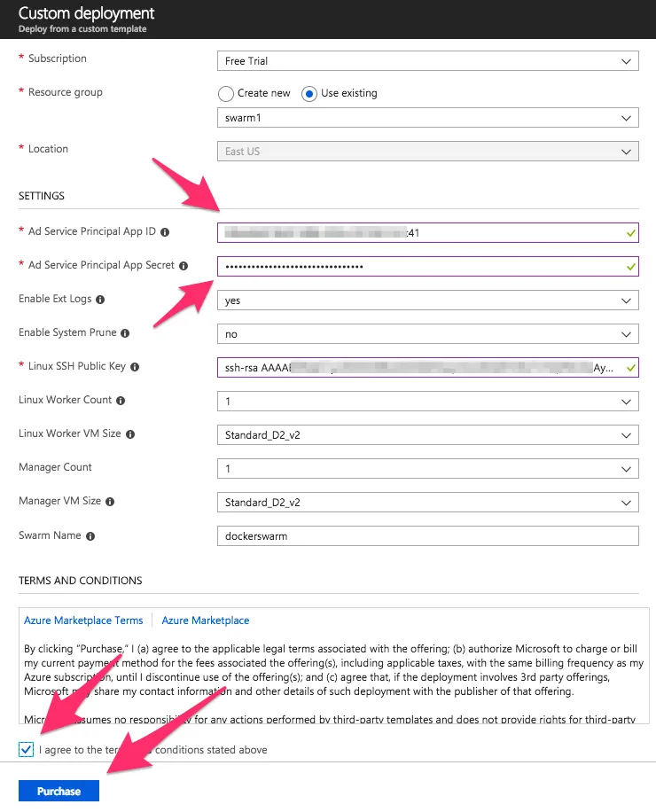Click info icon by Linux SSH Public Key
Image resolution: width=656 pixels, height=812 pixels.
pyautogui.click(x=135, y=367)
